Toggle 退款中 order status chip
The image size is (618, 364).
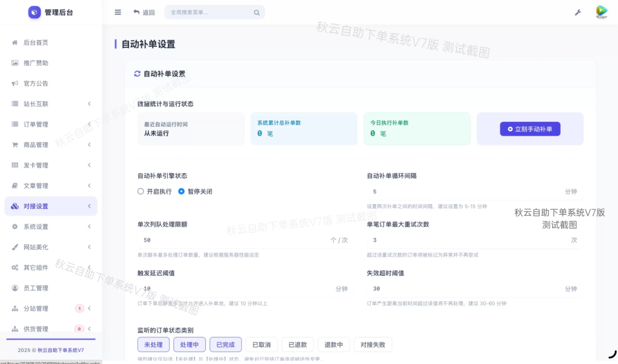[x=334, y=345]
